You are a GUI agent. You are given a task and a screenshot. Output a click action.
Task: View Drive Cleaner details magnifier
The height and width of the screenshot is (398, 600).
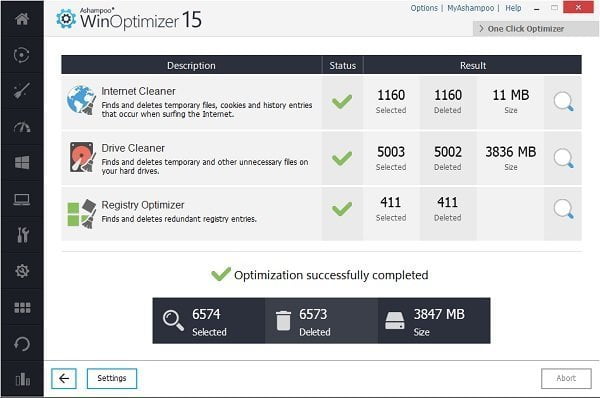click(563, 158)
